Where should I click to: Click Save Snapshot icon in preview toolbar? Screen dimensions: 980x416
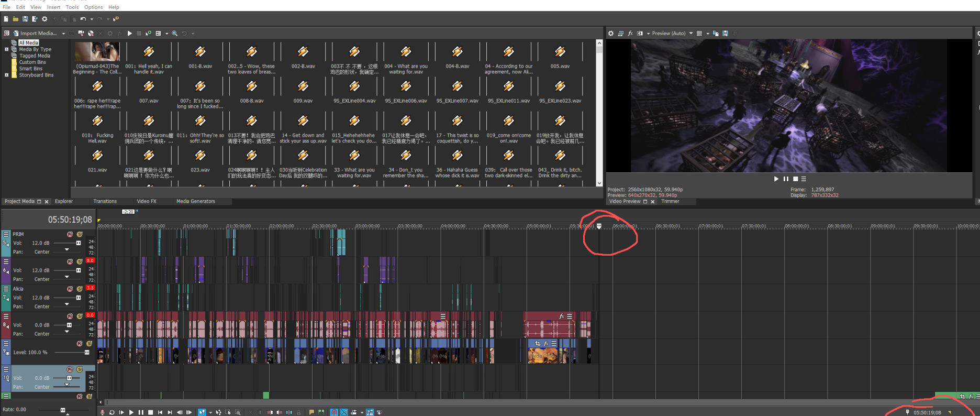pyautogui.click(x=725, y=34)
